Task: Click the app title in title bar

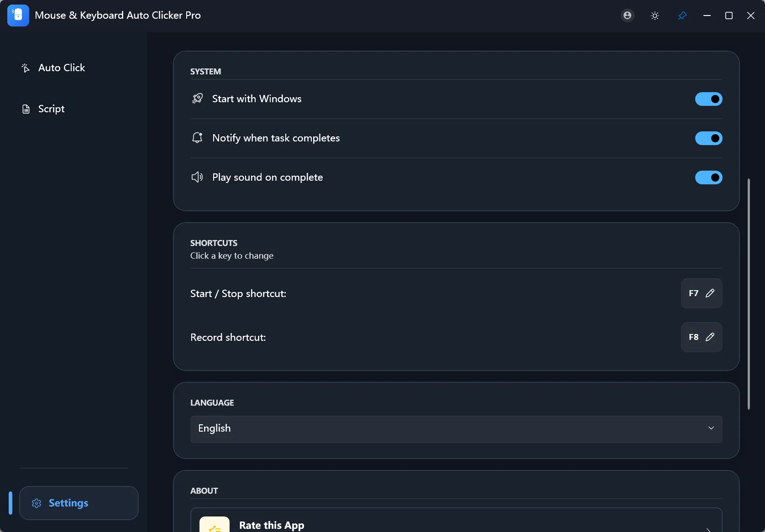Action: pyautogui.click(x=118, y=16)
